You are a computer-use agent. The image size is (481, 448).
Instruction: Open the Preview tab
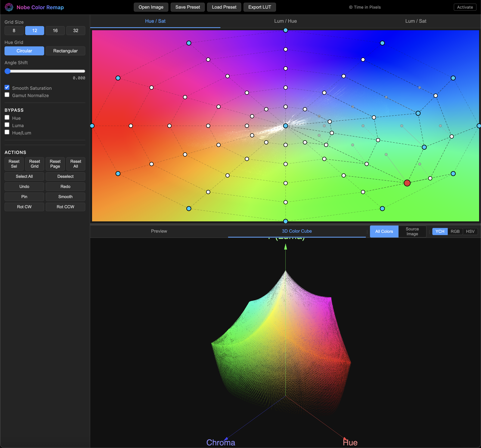pos(159,231)
